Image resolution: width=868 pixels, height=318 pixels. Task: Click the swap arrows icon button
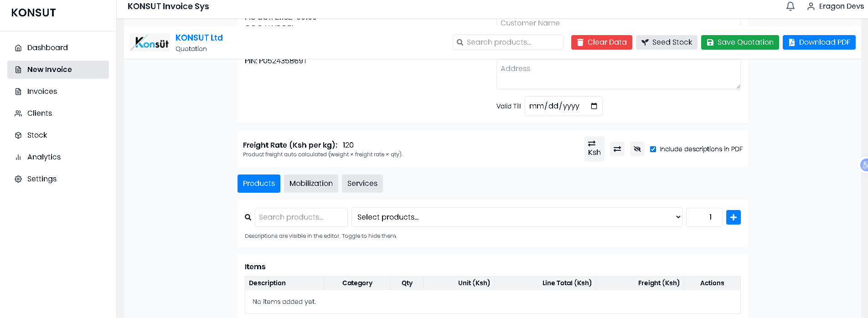click(617, 149)
